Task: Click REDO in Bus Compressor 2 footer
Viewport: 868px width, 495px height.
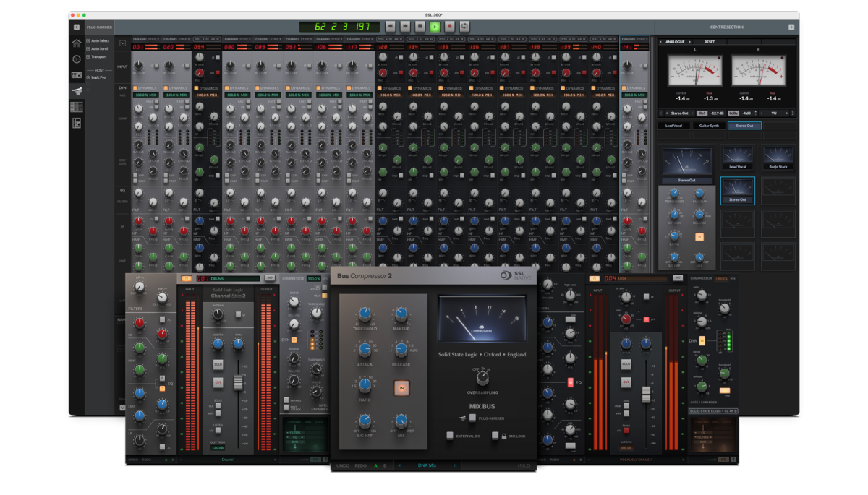Action: (x=360, y=466)
